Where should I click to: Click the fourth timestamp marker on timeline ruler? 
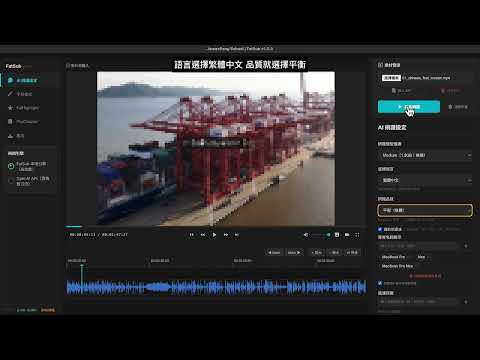(x=326, y=261)
